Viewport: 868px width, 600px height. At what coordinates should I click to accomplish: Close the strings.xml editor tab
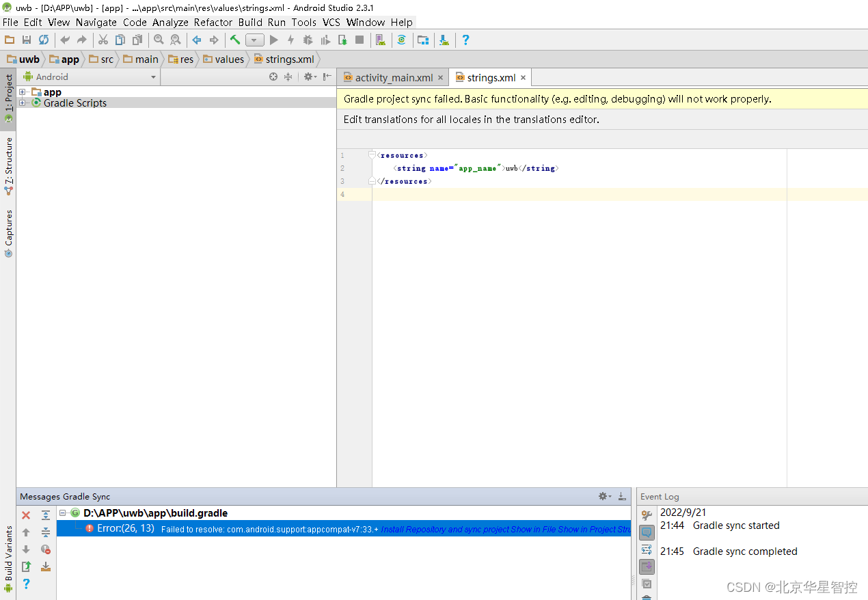click(523, 78)
